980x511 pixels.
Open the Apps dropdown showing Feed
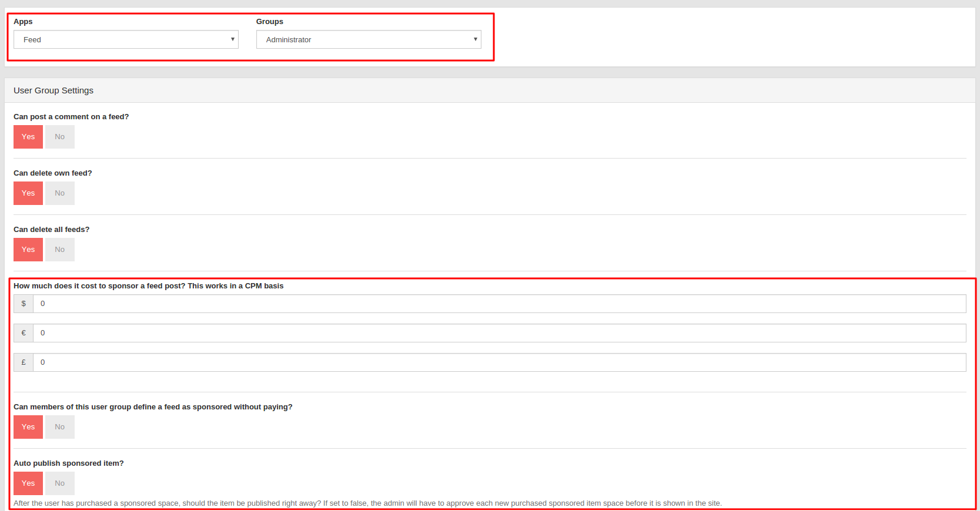coord(126,39)
